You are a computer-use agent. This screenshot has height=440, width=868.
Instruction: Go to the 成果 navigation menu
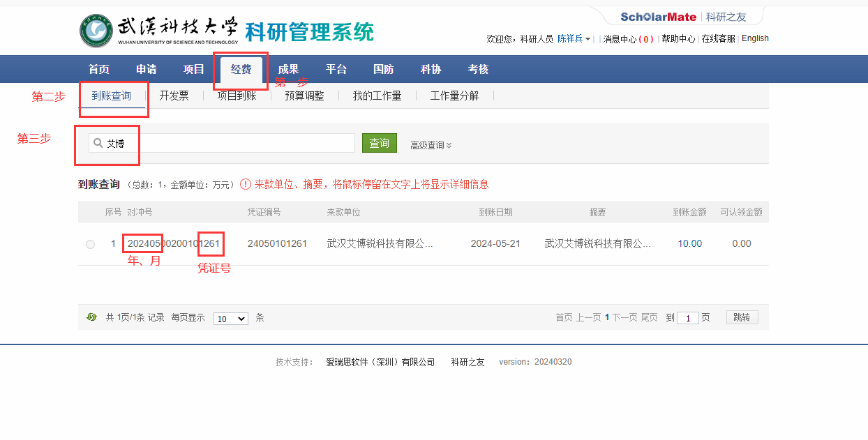click(x=288, y=69)
